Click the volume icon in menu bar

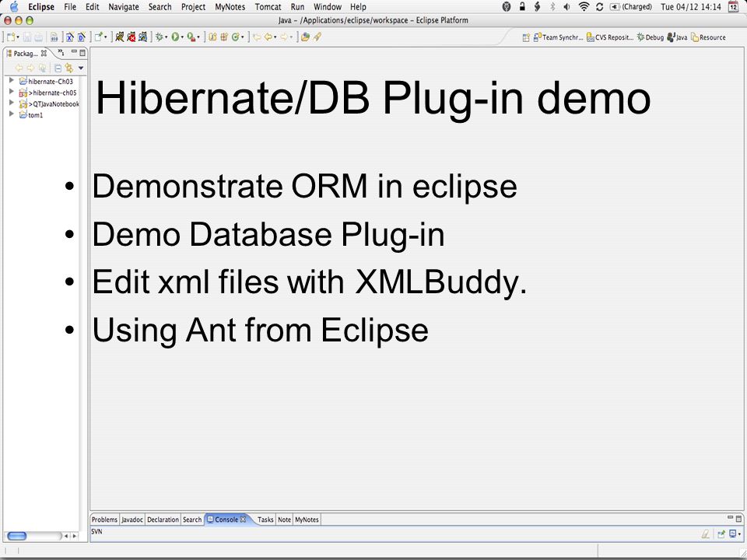tap(567, 7)
